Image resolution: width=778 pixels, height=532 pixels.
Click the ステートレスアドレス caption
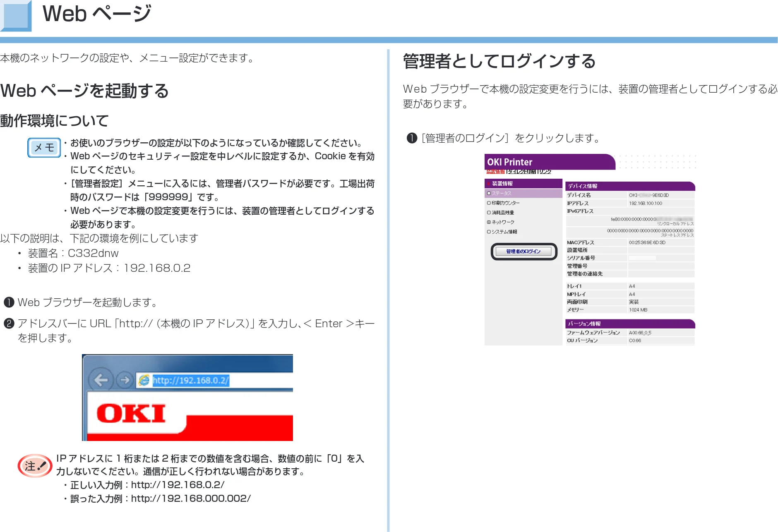[x=677, y=235]
